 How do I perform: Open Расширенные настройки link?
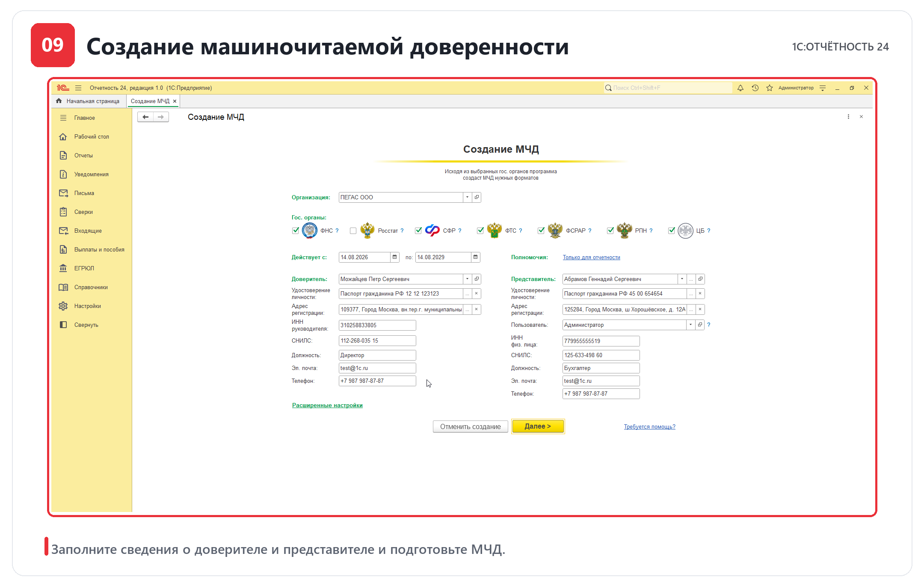327,405
